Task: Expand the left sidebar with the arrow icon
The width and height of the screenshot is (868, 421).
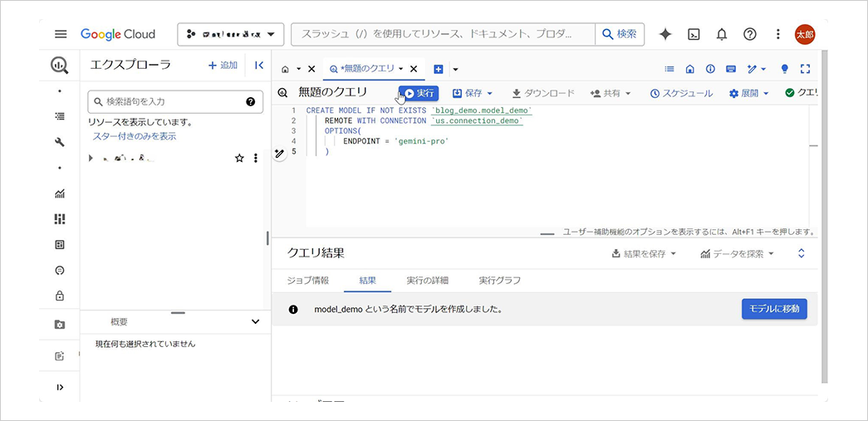Action: point(60,387)
